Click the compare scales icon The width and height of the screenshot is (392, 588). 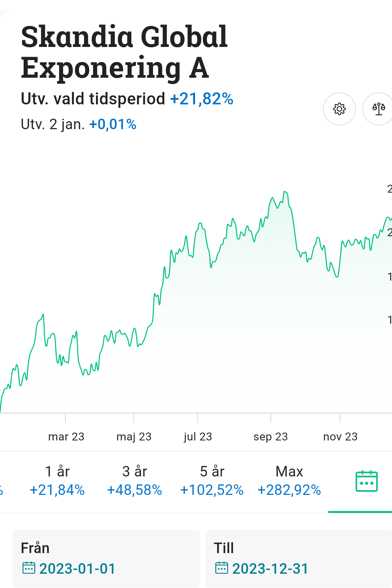378,109
